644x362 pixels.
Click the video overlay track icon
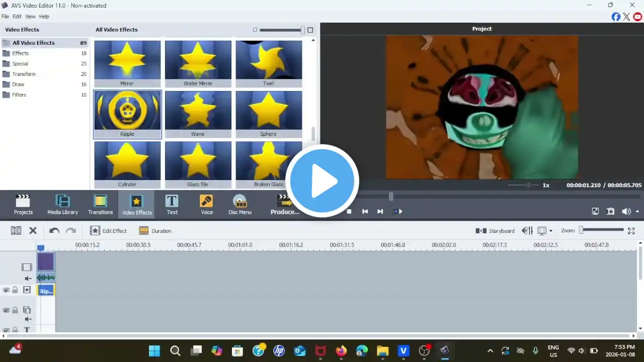pyautogui.click(x=27, y=310)
